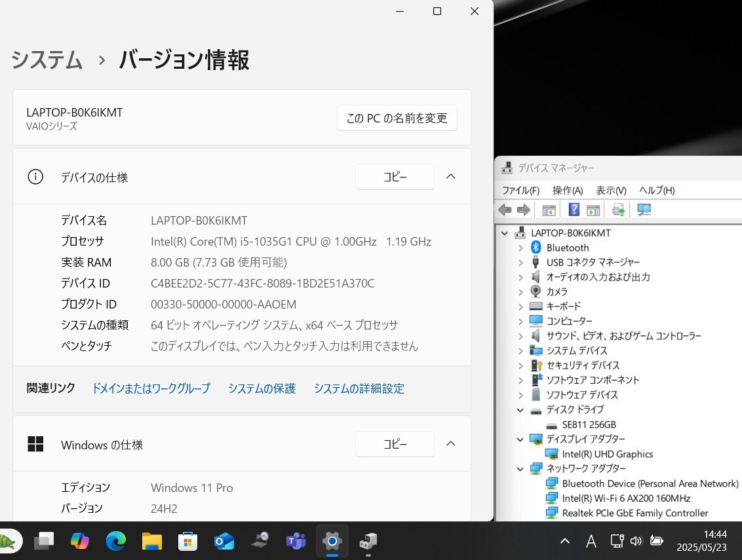Open Outlook from the taskbar
The height and width of the screenshot is (560, 742).
224,541
